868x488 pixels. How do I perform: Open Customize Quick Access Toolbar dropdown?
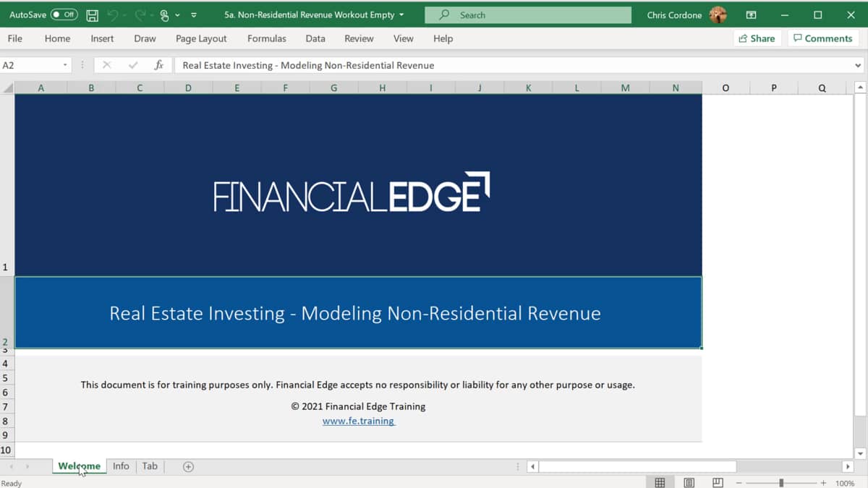(194, 14)
